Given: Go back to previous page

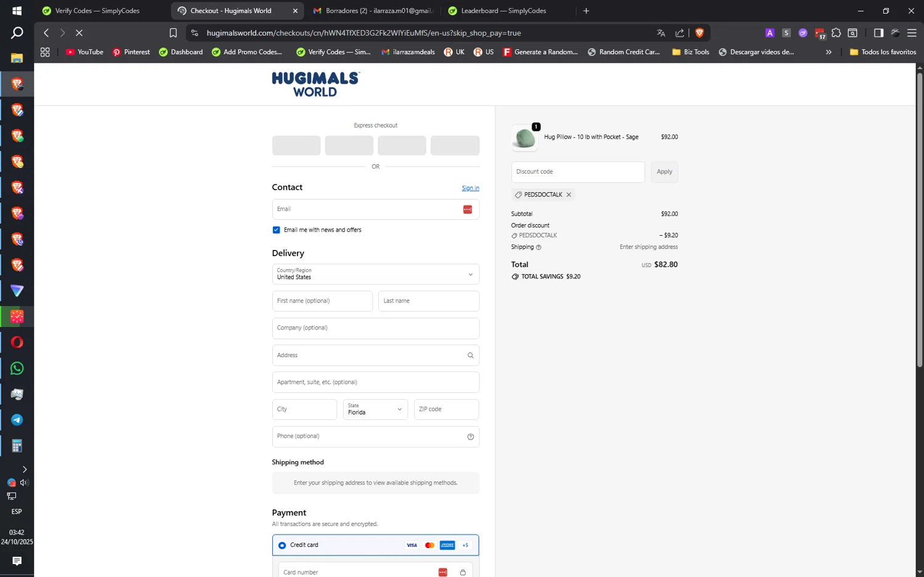Looking at the screenshot, I should [46, 33].
